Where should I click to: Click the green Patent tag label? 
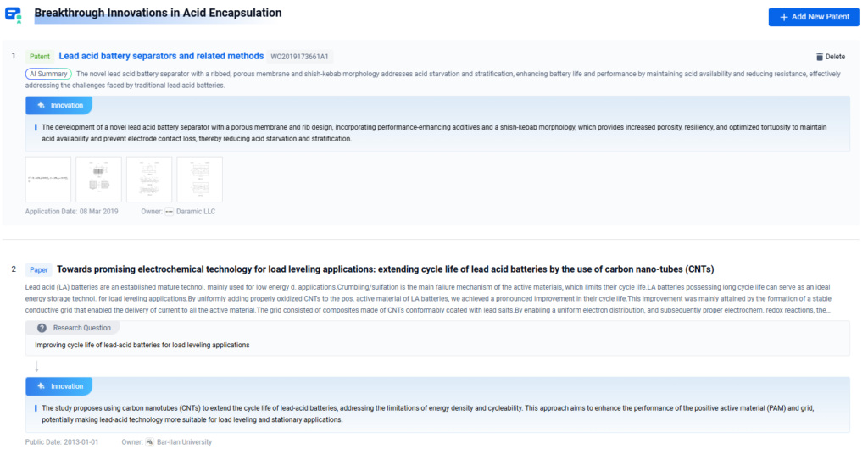39,57
